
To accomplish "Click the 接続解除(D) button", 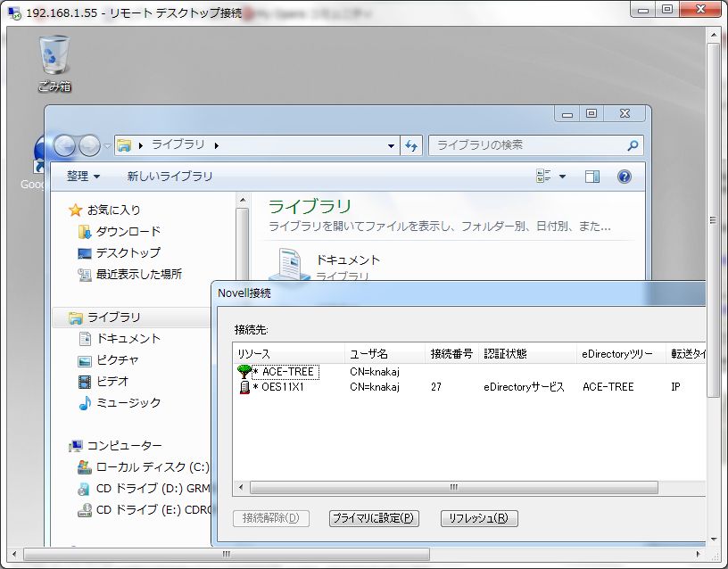I will coord(270,518).
